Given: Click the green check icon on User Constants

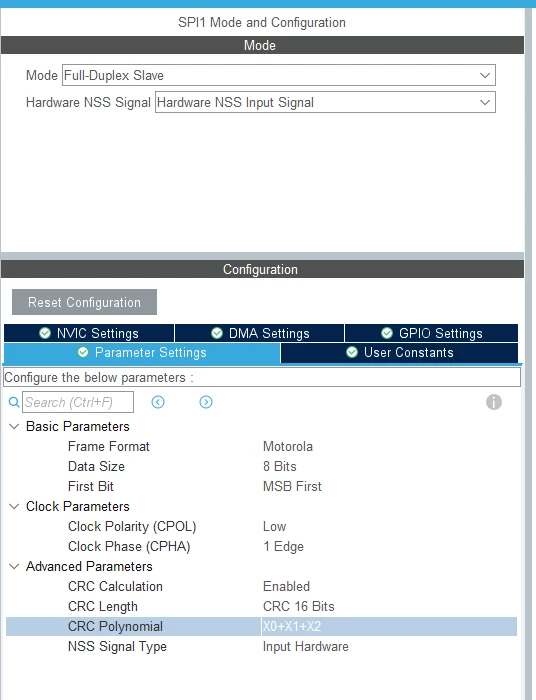Looking at the screenshot, I should click(x=352, y=352).
